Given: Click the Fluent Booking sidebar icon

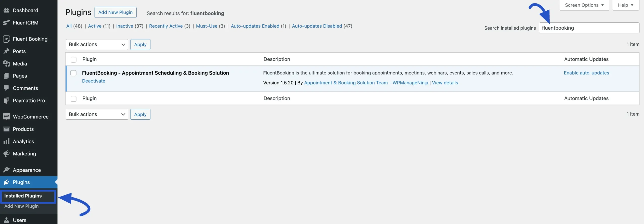Looking at the screenshot, I should (x=6, y=39).
